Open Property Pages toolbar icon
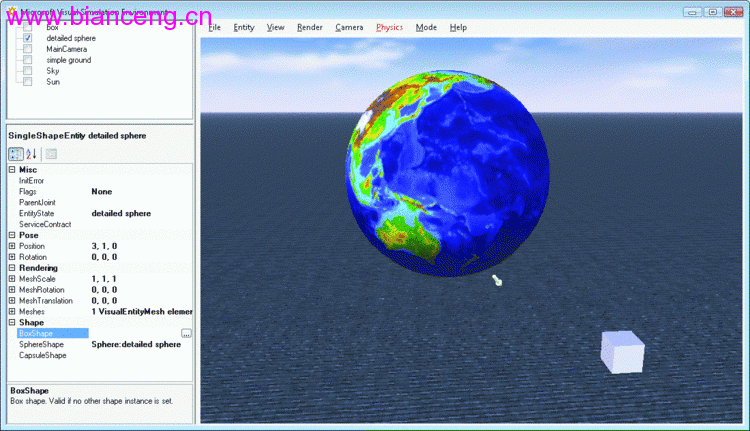750x431 pixels. tap(51, 154)
